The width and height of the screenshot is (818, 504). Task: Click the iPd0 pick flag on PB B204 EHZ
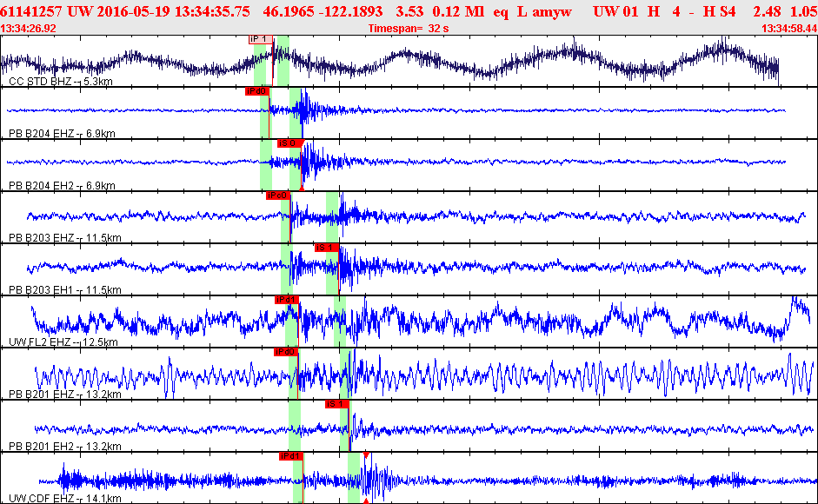point(256,91)
